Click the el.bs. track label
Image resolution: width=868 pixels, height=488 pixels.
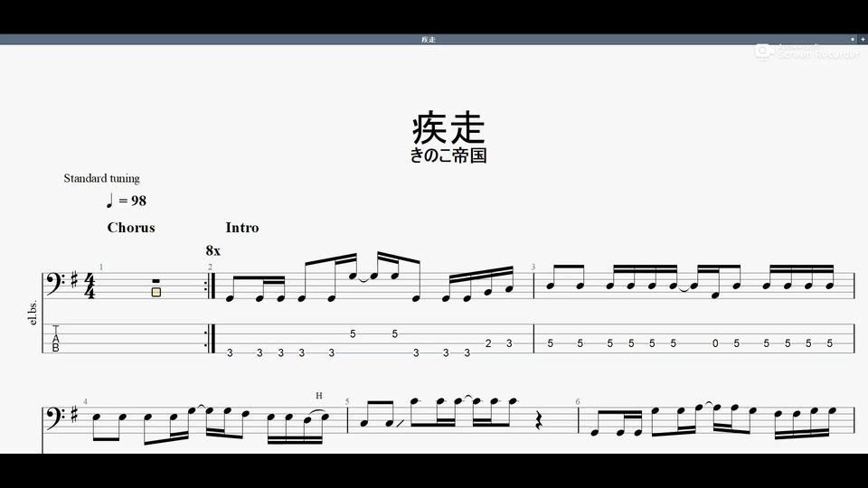pos(33,313)
